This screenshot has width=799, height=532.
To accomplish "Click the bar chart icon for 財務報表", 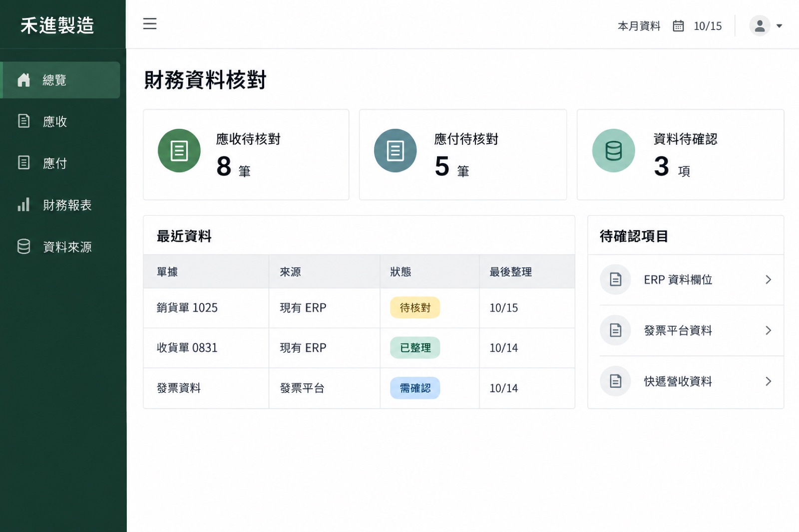I will coord(24,205).
